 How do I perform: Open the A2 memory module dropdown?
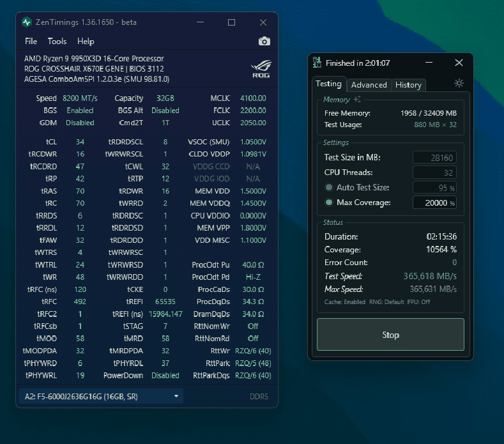pos(102,396)
